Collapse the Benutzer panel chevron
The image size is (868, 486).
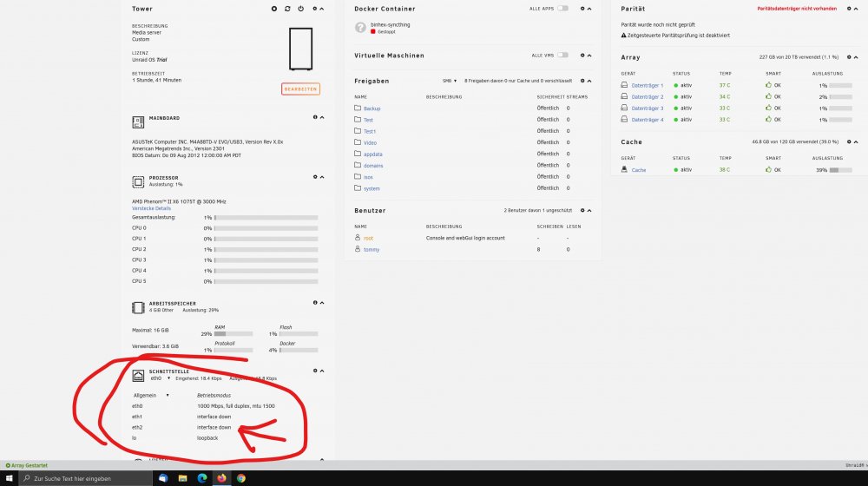pyautogui.click(x=589, y=210)
